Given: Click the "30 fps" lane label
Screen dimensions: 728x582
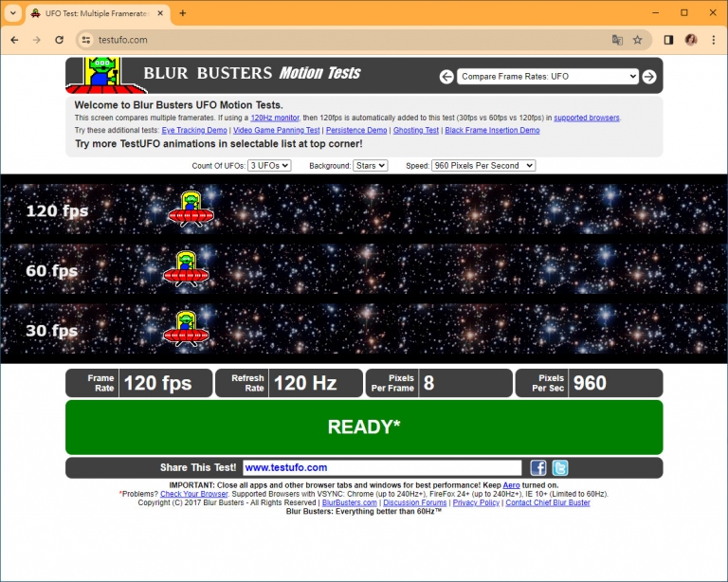Looking at the screenshot, I should tap(51, 331).
